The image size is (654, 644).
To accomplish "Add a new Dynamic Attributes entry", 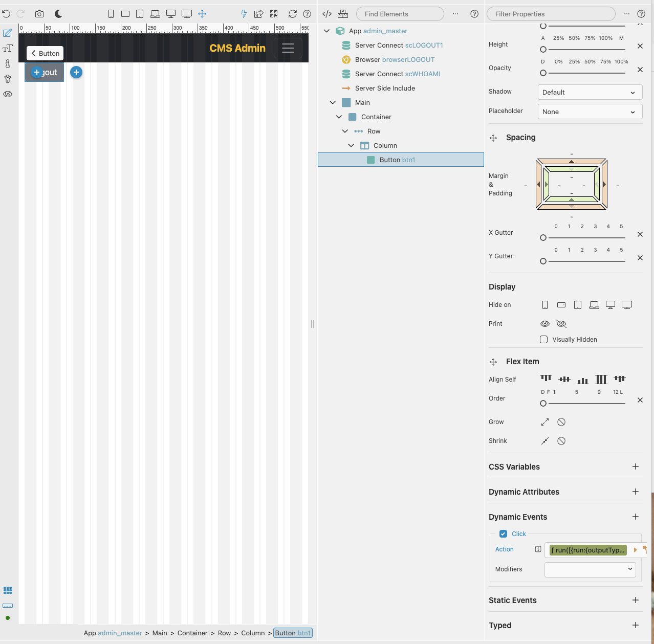I will pyautogui.click(x=635, y=492).
